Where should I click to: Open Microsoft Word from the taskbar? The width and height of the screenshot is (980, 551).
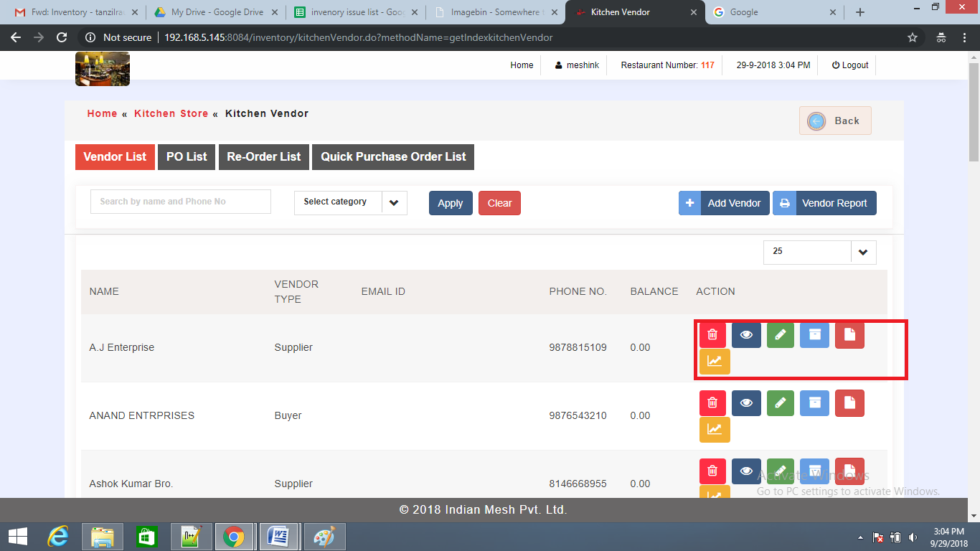pos(278,536)
